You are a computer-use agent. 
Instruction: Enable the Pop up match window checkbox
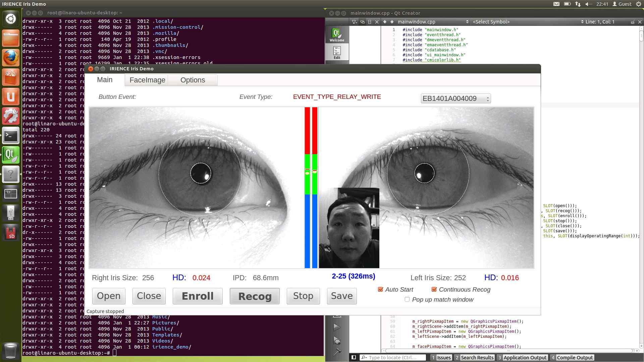(407, 299)
